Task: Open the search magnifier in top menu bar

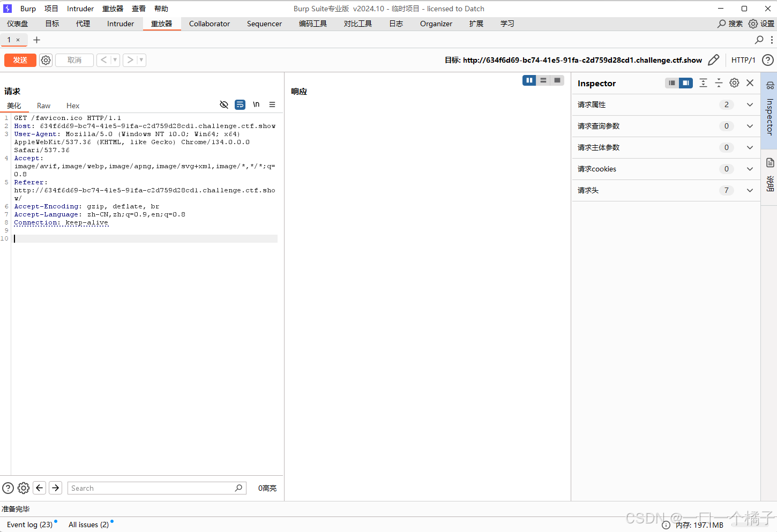Action: [x=722, y=24]
